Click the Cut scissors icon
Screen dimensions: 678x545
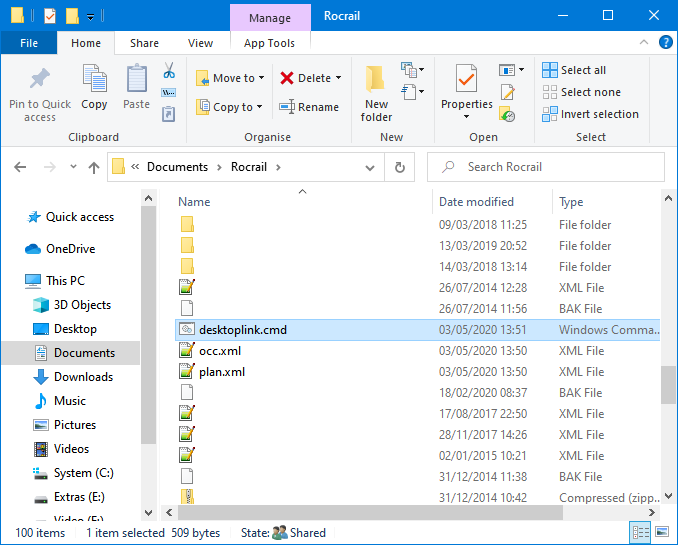point(169,71)
